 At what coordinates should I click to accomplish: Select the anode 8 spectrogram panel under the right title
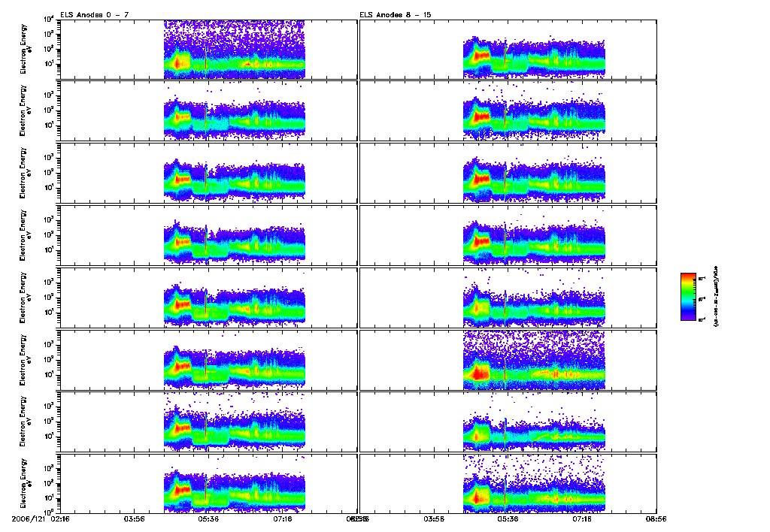[x=508, y=49]
